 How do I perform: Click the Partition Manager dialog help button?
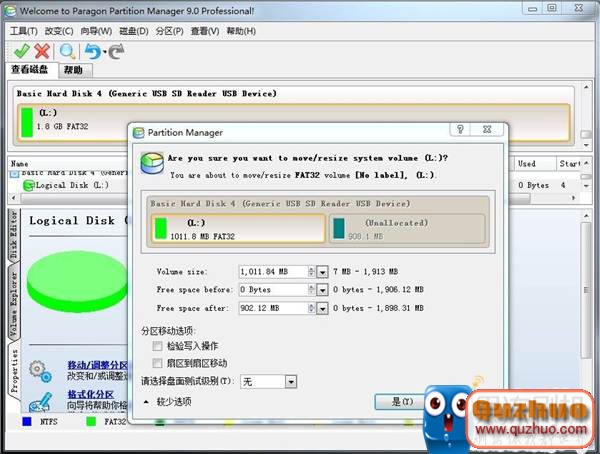(460, 129)
